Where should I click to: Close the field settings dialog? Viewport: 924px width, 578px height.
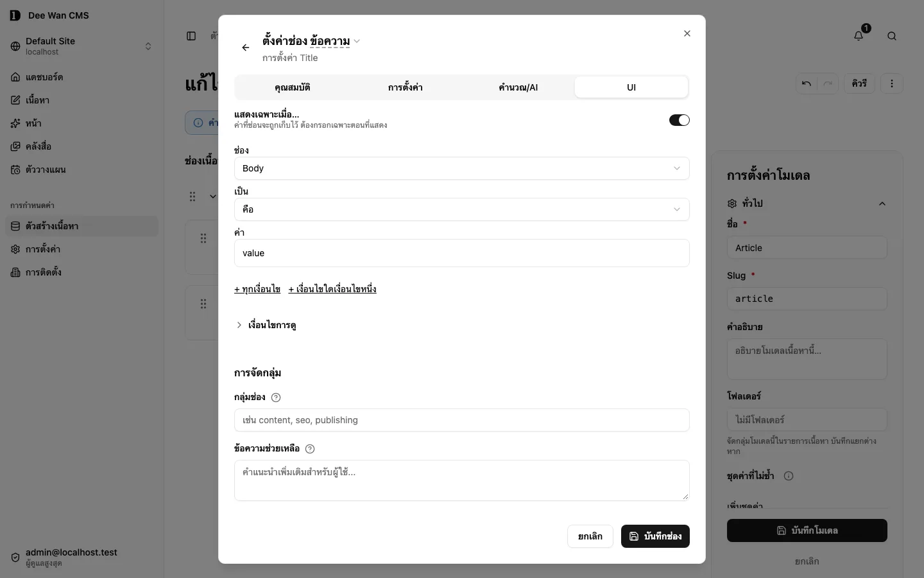687,33
